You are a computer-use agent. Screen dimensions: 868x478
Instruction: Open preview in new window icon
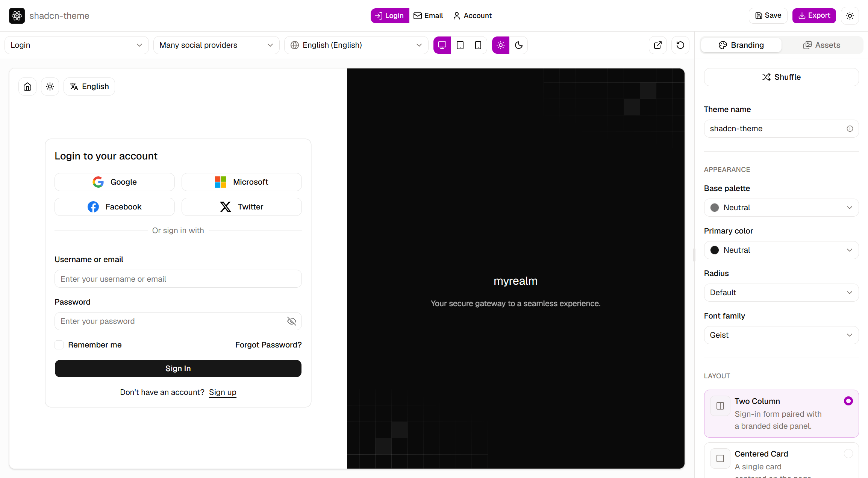(x=658, y=45)
